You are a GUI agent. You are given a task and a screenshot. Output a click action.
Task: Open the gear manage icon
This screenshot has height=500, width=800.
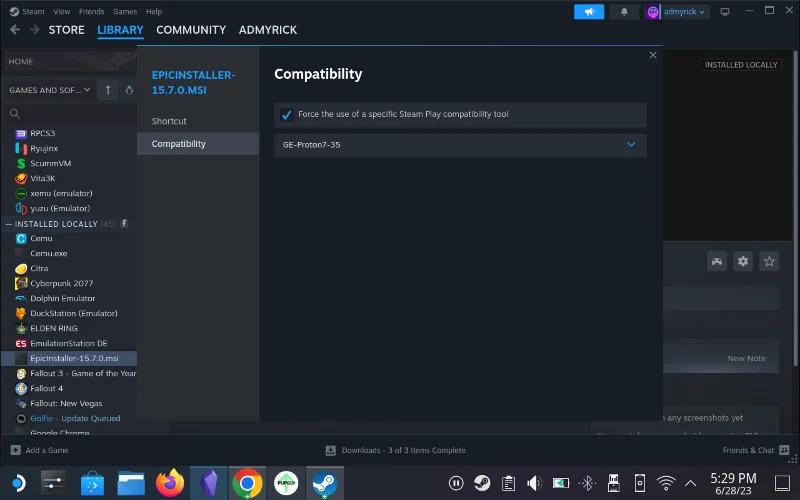point(743,262)
